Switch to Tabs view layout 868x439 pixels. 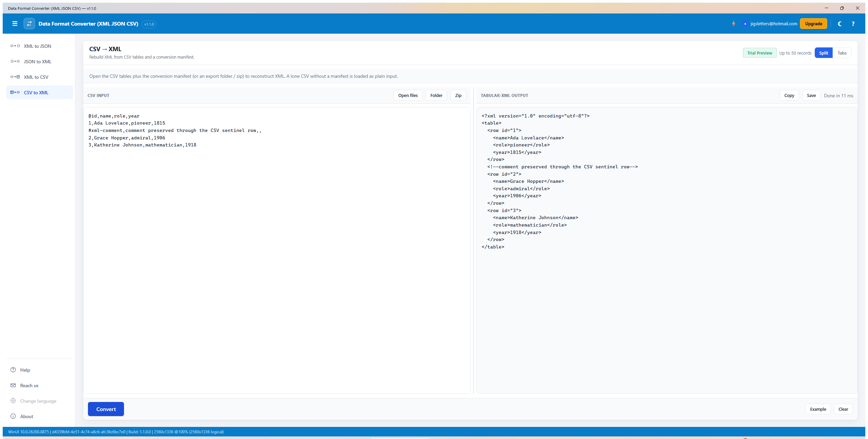click(842, 53)
